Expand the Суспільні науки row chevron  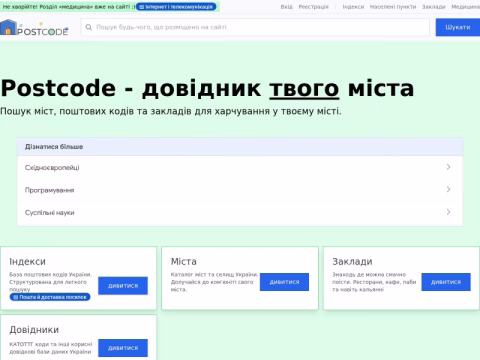click(x=448, y=212)
